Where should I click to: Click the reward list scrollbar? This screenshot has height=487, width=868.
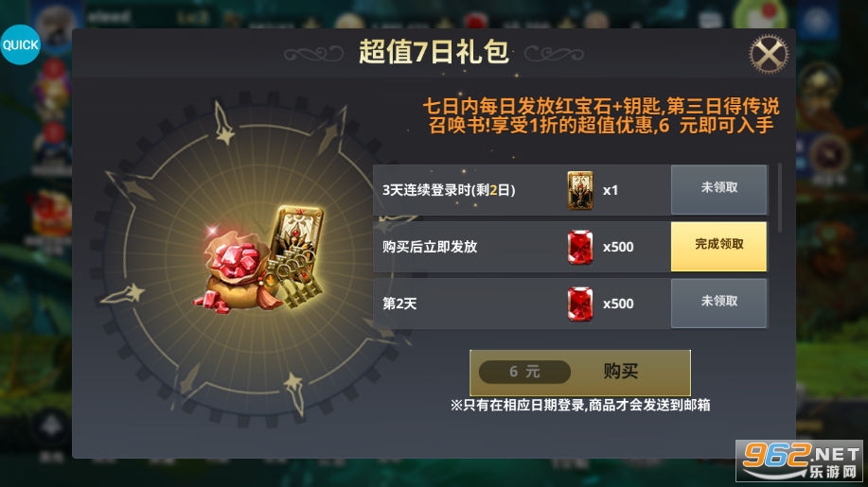click(779, 198)
